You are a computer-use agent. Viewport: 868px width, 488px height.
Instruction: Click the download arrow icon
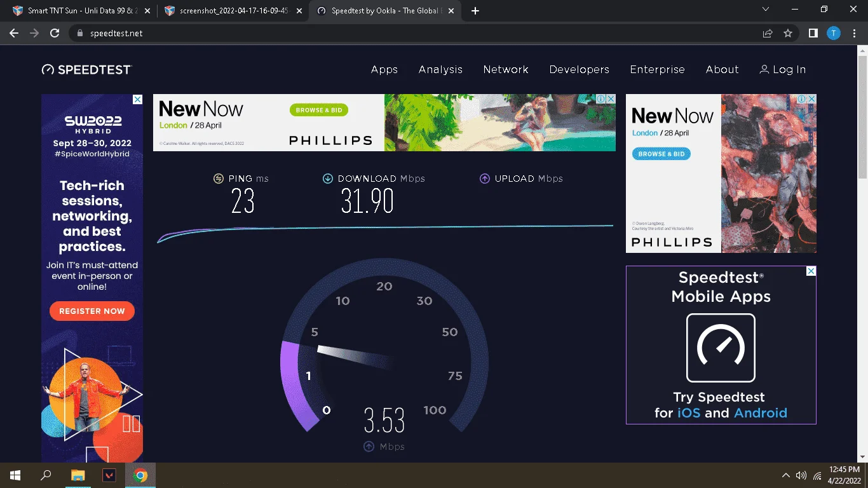328,179
